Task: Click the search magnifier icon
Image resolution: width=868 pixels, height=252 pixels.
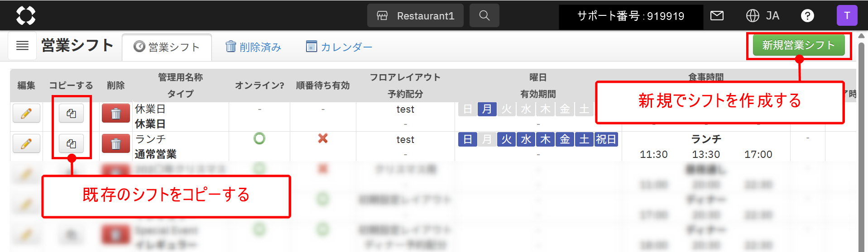Action: pyautogui.click(x=484, y=16)
